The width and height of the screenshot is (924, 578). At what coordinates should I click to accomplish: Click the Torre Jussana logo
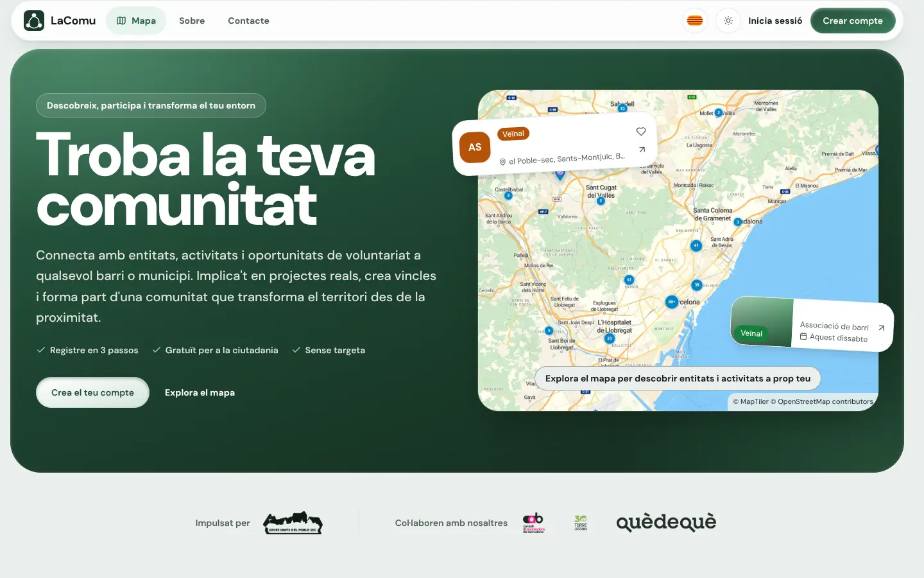581,523
